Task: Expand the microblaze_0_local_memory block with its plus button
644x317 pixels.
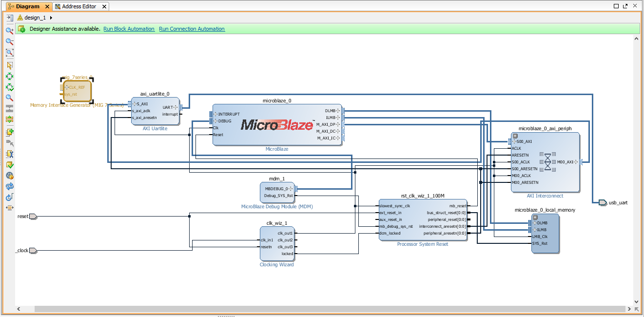Action: 535,218
